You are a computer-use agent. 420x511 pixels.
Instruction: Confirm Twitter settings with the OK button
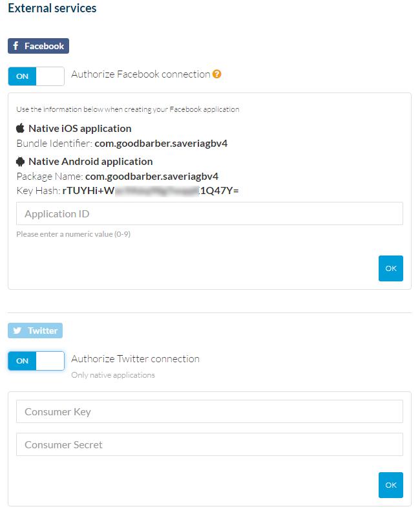[390, 485]
